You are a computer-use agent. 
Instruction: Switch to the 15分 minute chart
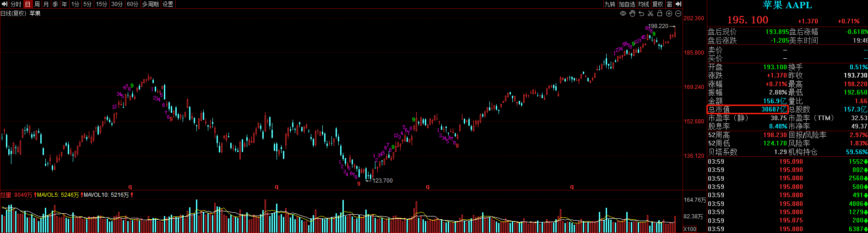102,4
